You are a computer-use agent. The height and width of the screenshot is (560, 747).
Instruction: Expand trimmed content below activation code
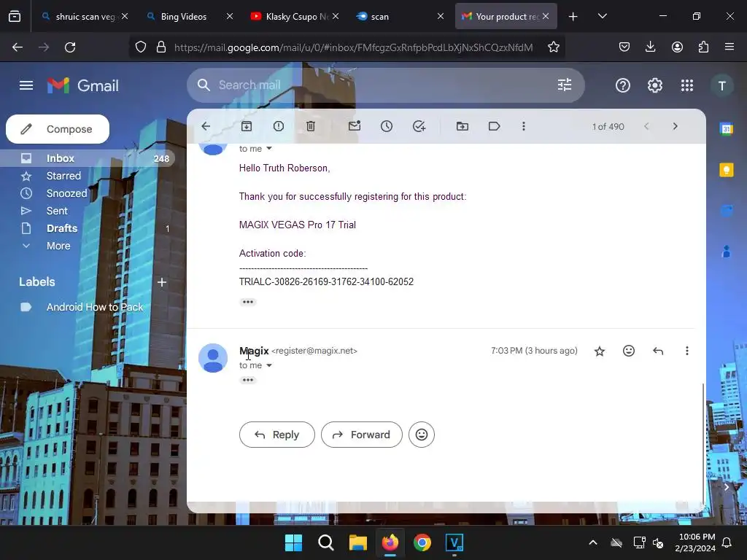248,302
